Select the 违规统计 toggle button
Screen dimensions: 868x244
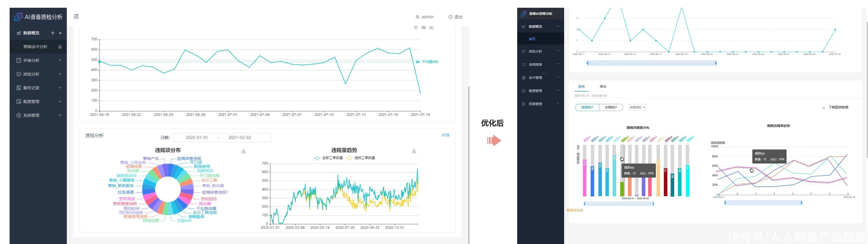pos(587,107)
